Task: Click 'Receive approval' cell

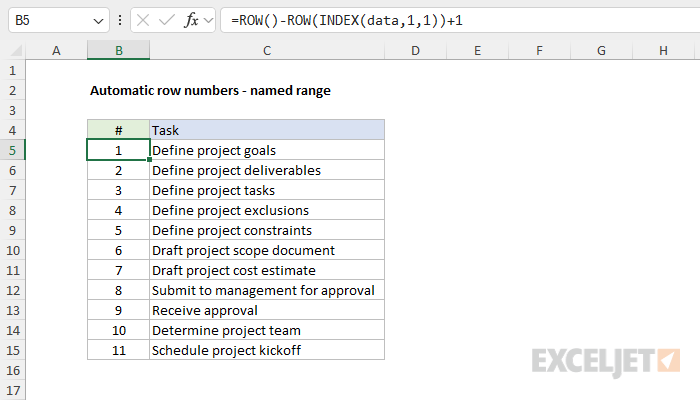Action: [x=267, y=310]
